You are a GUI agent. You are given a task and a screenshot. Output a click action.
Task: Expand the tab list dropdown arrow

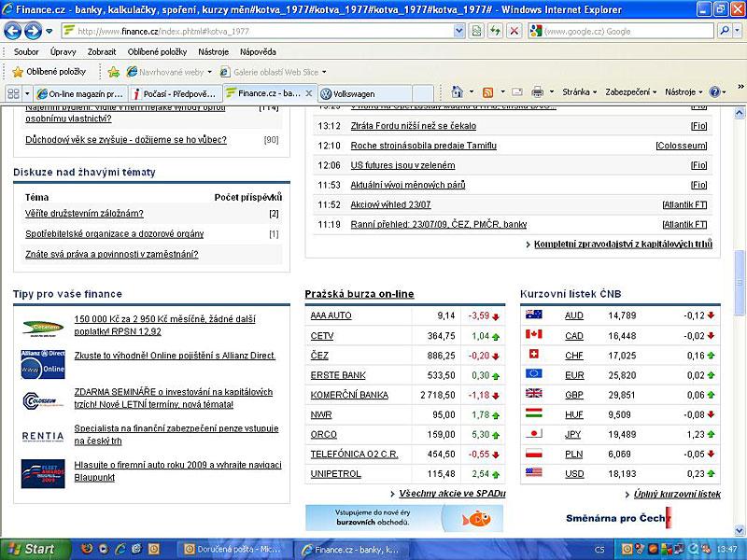27,93
